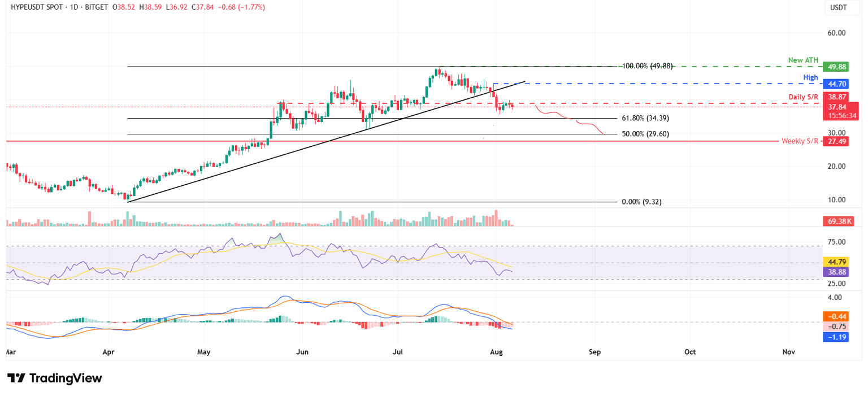Viewport: 868px width, 396px height.
Task: Click the blue MACD value -1.19
Action: click(x=836, y=337)
